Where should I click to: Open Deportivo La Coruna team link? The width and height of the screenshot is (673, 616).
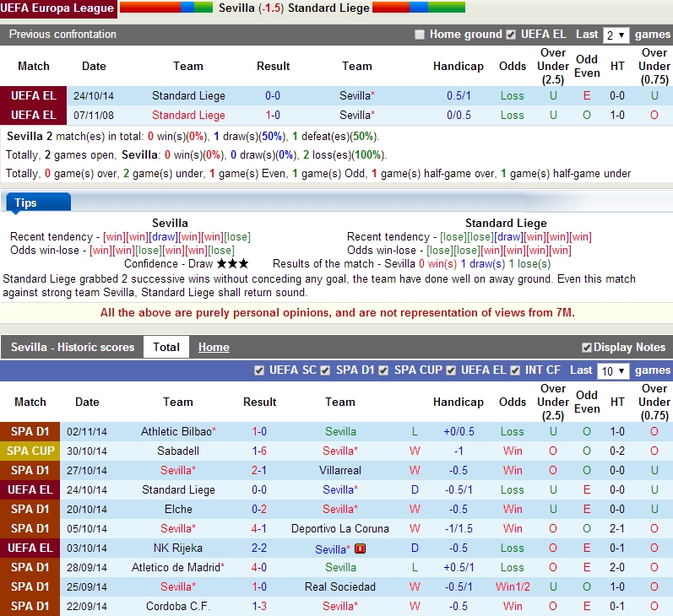click(340, 528)
